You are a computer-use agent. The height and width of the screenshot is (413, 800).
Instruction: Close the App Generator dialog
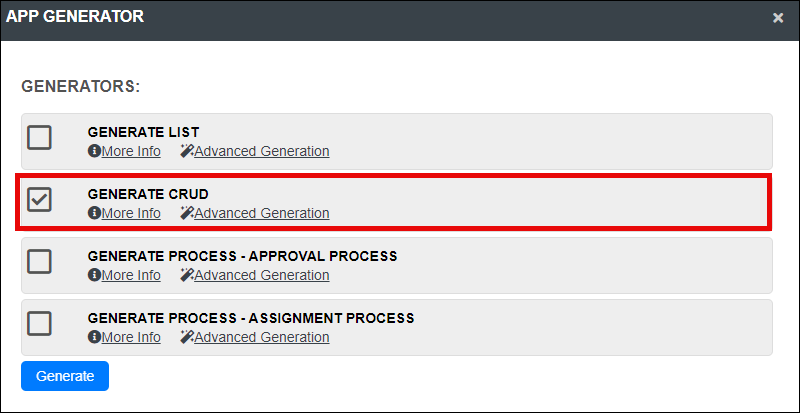coord(778,18)
